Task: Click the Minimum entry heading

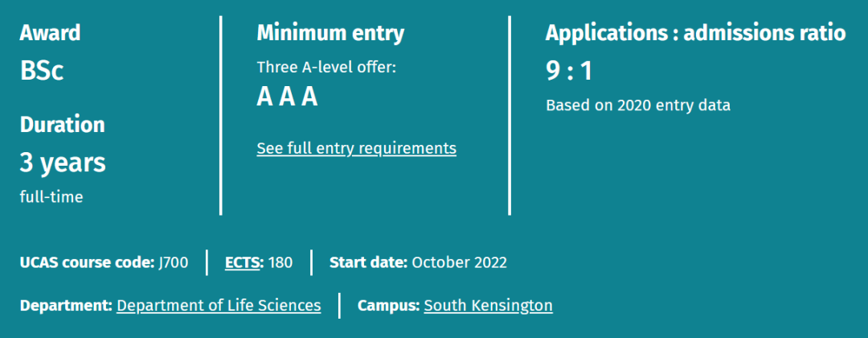Action: pyautogui.click(x=330, y=33)
